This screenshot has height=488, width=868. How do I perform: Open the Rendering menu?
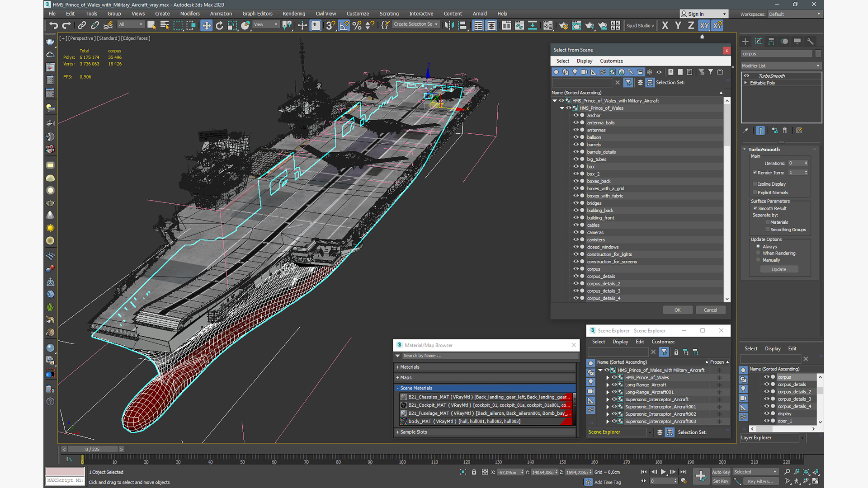point(293,14)
